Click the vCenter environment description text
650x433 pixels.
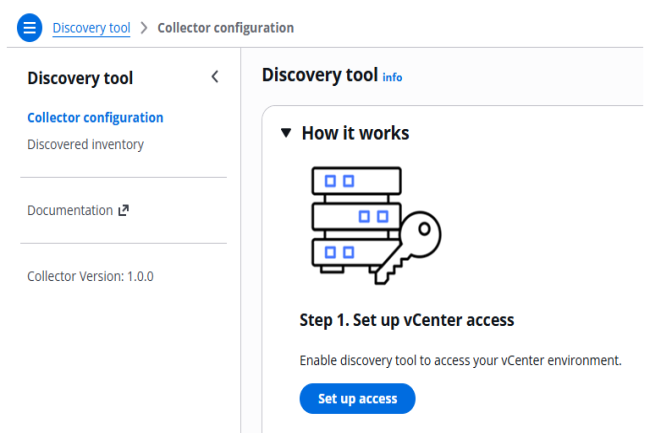point(460,360)
